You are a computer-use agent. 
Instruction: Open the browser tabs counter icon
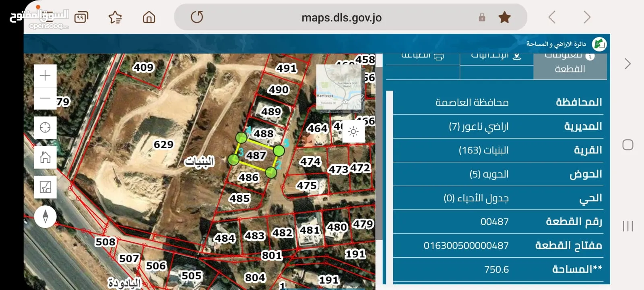point(81,17)
